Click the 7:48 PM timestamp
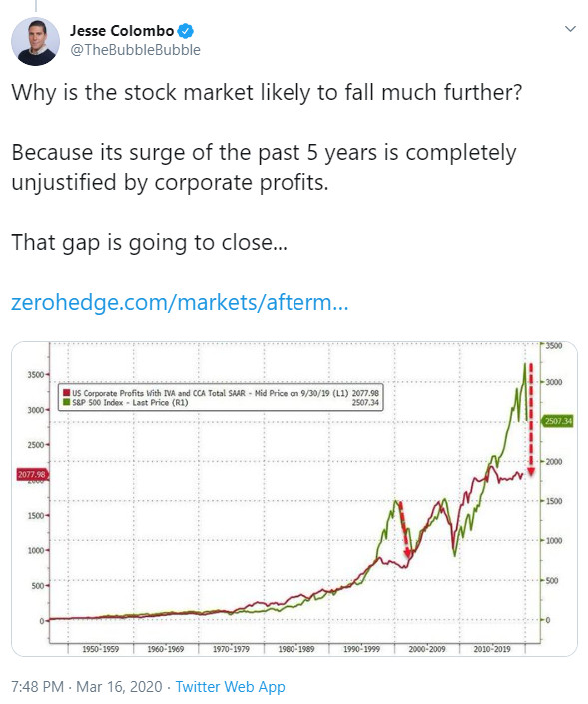The height and width of the screenshot is (704, 588). (x=37, y=686)
